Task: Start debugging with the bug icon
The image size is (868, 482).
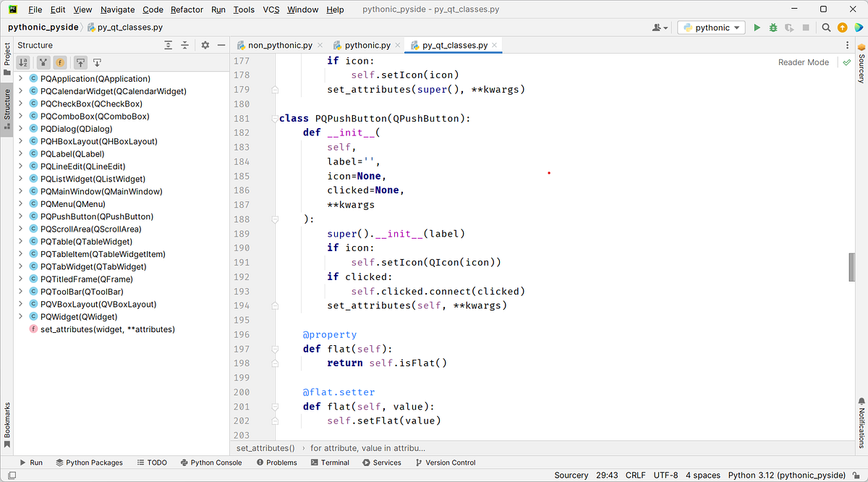Action: coord(773,27)
